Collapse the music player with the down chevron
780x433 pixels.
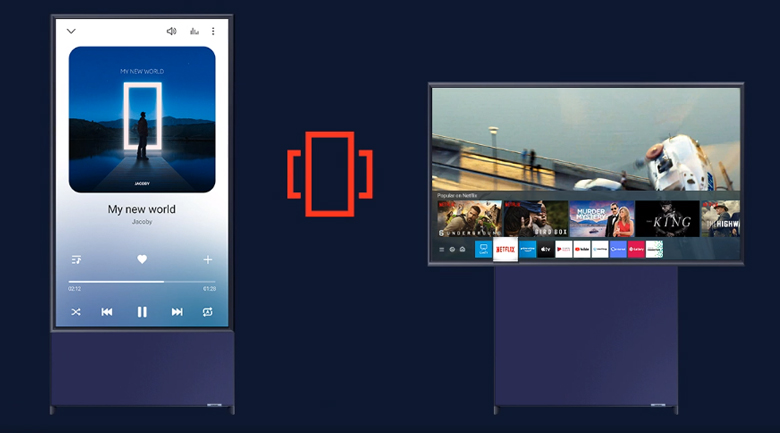point(71,31)
